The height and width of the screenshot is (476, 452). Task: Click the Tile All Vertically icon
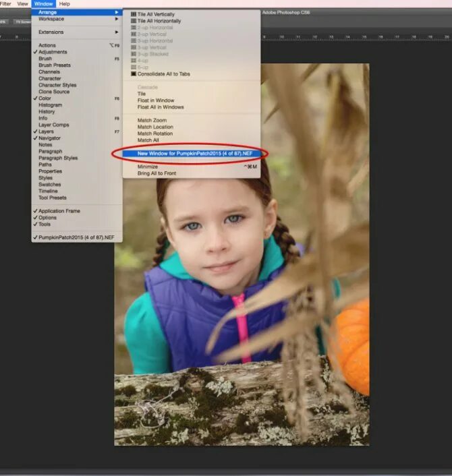[134, 14]
